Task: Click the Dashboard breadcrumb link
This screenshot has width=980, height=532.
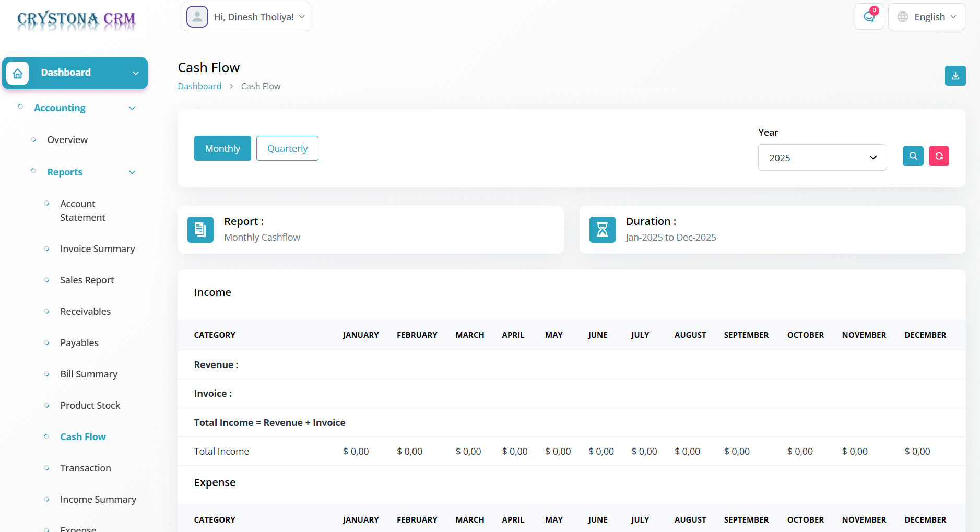Action: click(x=199, y=86)
